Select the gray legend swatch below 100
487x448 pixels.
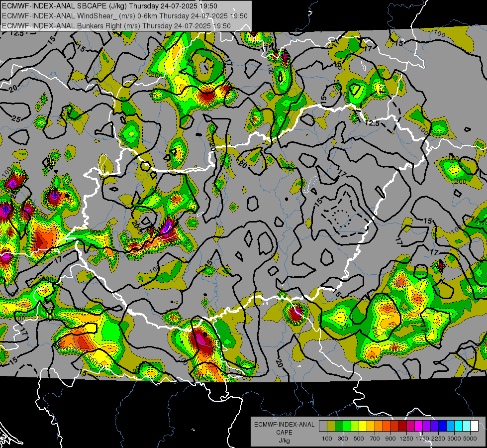(x=323, y=426)
